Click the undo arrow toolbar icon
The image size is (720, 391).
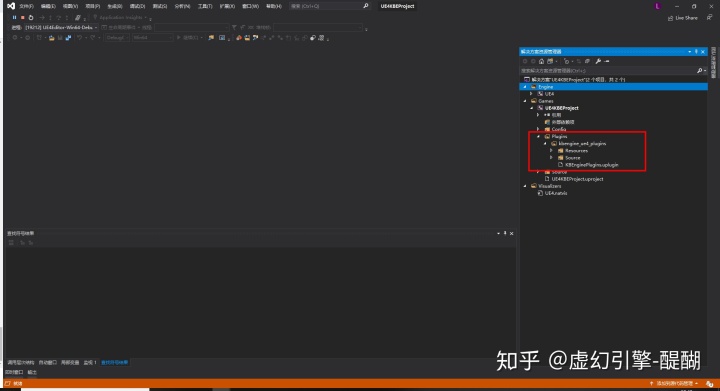[79, 38]
